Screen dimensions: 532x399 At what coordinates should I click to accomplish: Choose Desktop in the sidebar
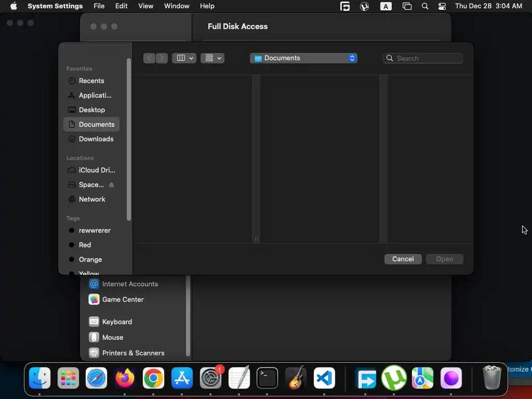click(91, 110)
